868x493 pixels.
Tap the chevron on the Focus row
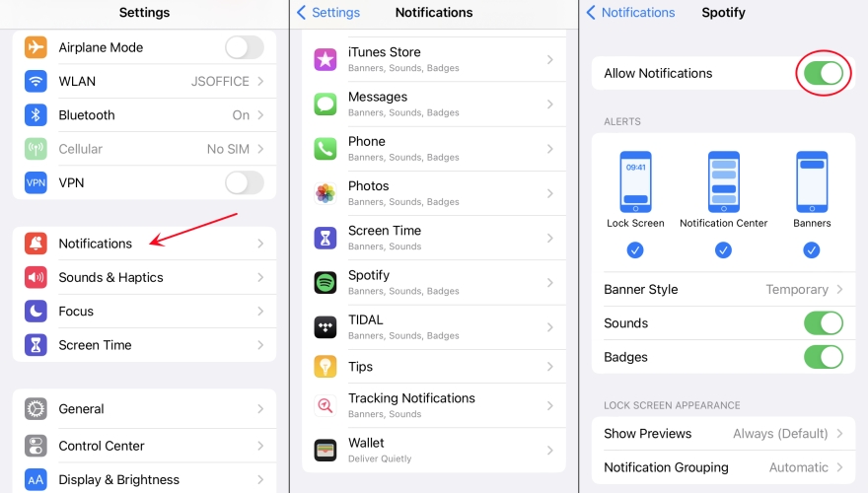260,311
